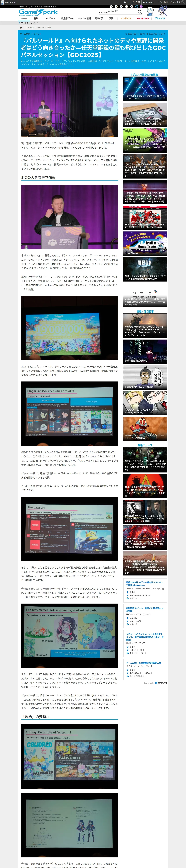Open the Ghost Sector news thumbnail
The width and height of the screenshot is (186, 868).
(145, 460)
